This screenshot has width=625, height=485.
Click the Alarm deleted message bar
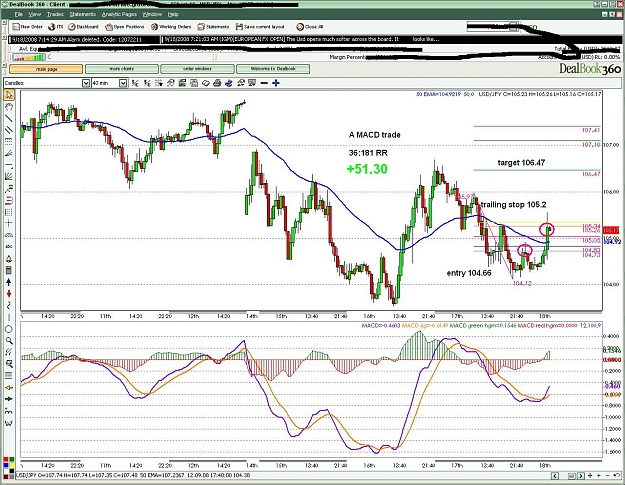[x=85, y=39]
